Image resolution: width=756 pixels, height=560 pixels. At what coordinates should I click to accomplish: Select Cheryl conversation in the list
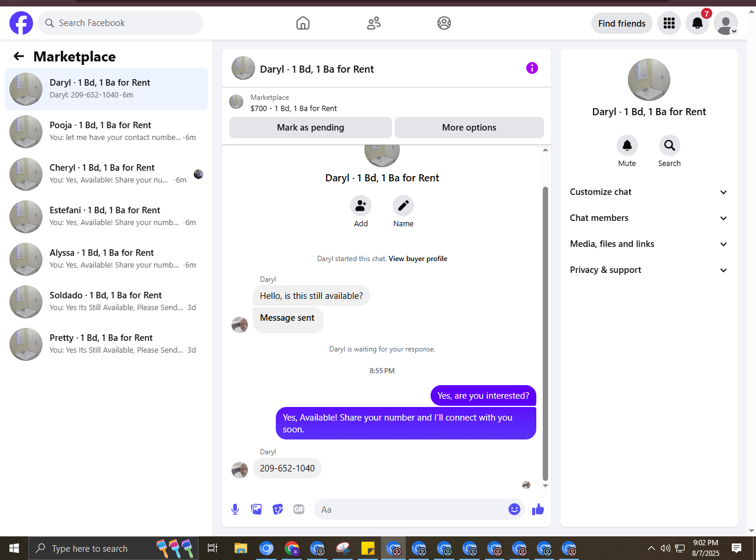[106, 174]
